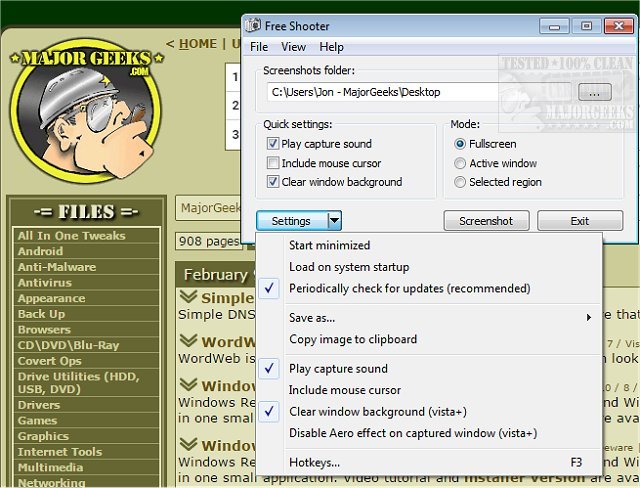Click the MajorGeeks logo image

87,111
